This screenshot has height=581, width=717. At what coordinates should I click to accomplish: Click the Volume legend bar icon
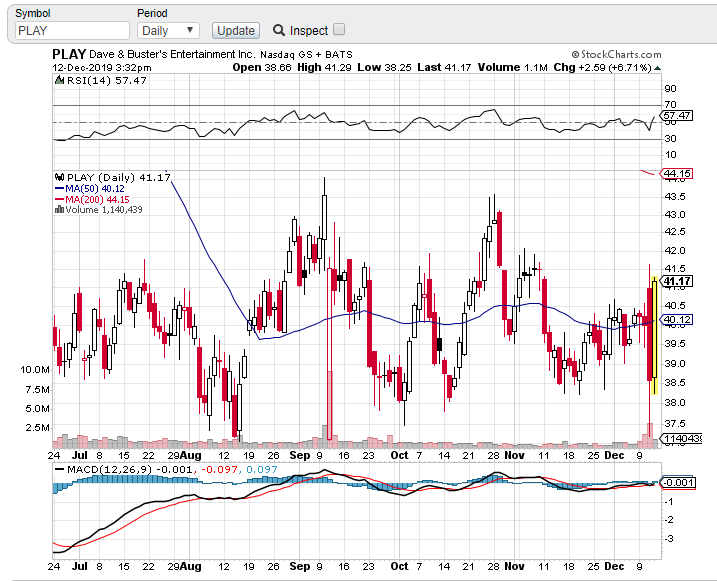coord(58,210)
